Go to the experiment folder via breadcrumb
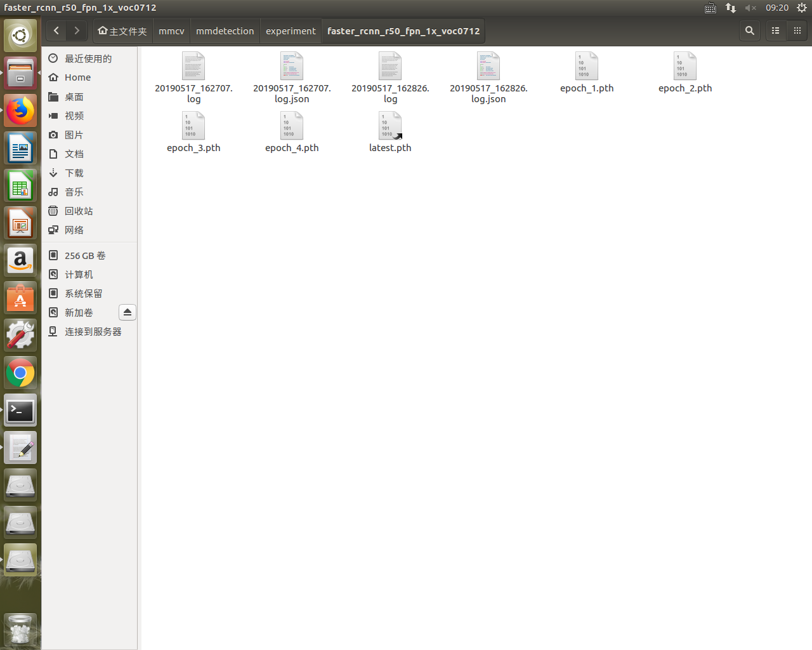 click(291, 30)
